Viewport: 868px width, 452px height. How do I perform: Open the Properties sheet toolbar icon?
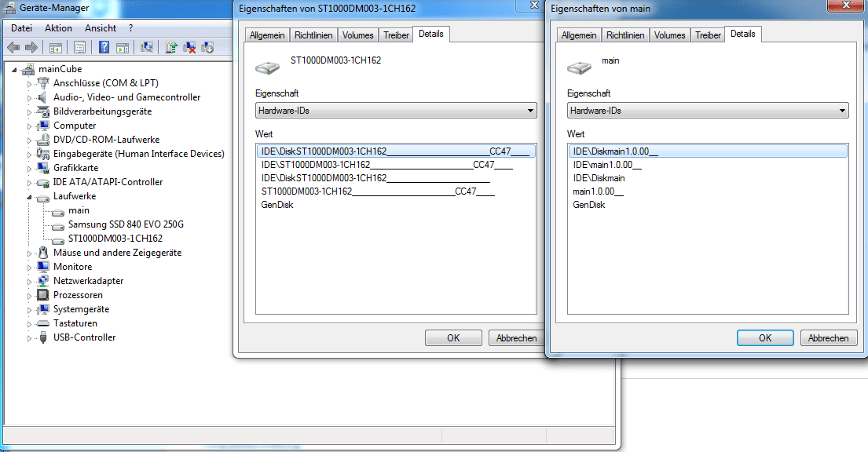tap(79, 48)
